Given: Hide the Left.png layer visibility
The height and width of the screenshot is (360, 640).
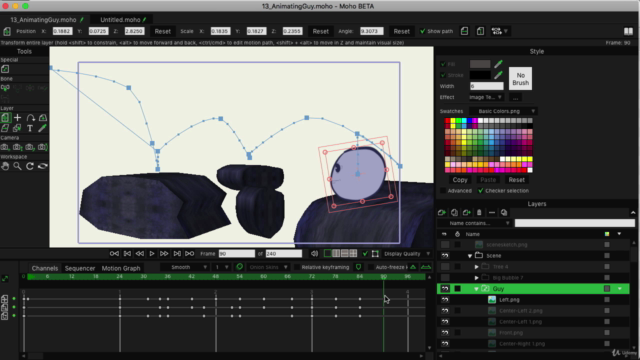Looking at the screenshot, I should [445, 300].
